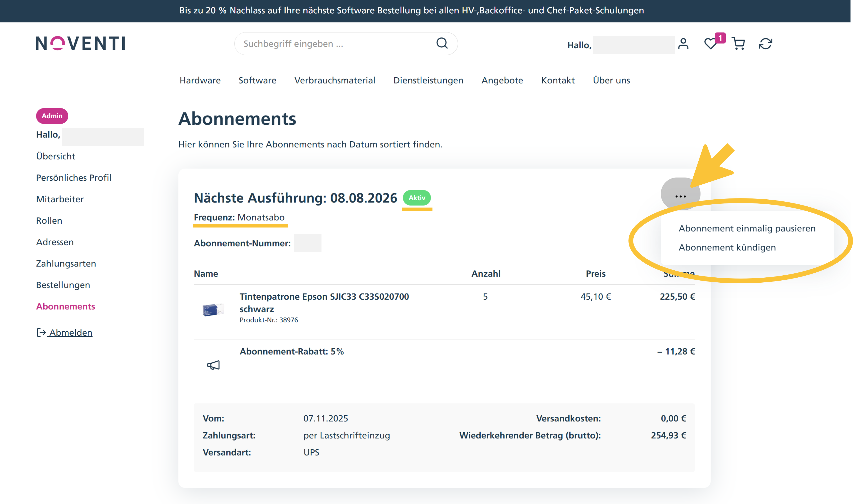Click the refresh arrows icon
Viewport: 853px width, 504px height.
765,44
